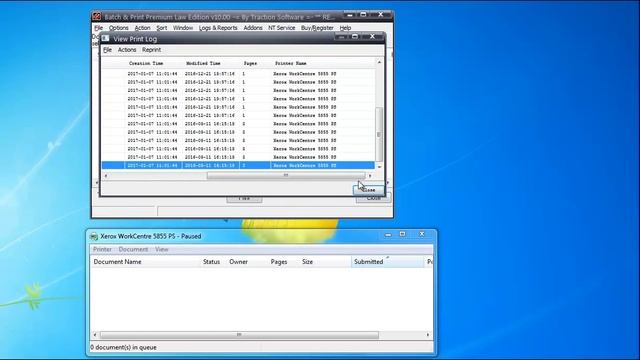Open Actions menu in View Print Log
640x360 pixels.
click(x=127, y=50)
